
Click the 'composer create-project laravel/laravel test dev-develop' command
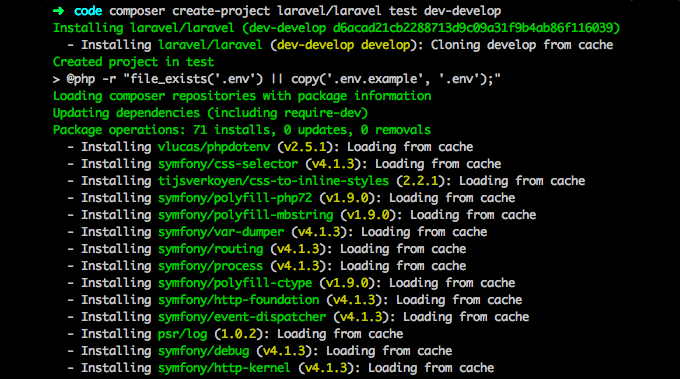click(x=305, y=11)
